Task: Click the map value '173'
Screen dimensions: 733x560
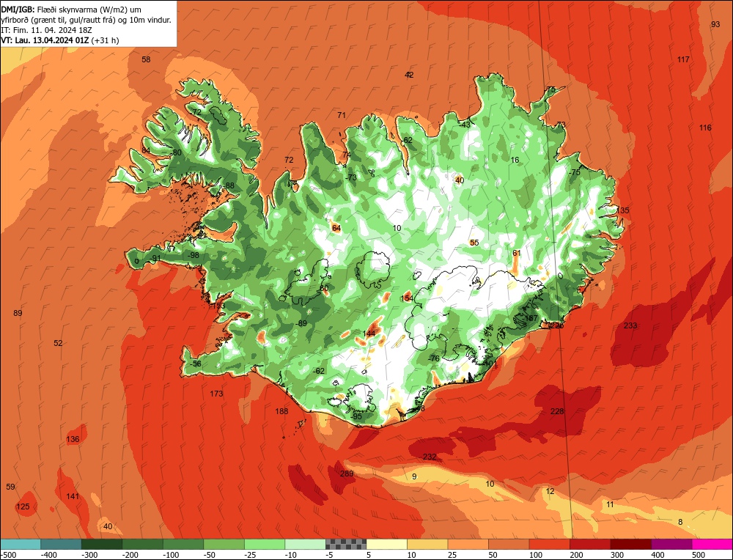Action: point(216,394)
